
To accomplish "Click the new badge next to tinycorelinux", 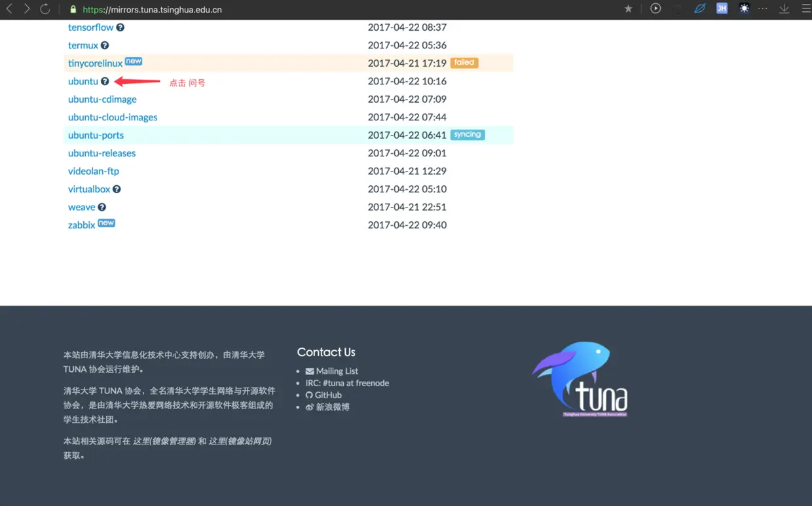I will (134, 61).
